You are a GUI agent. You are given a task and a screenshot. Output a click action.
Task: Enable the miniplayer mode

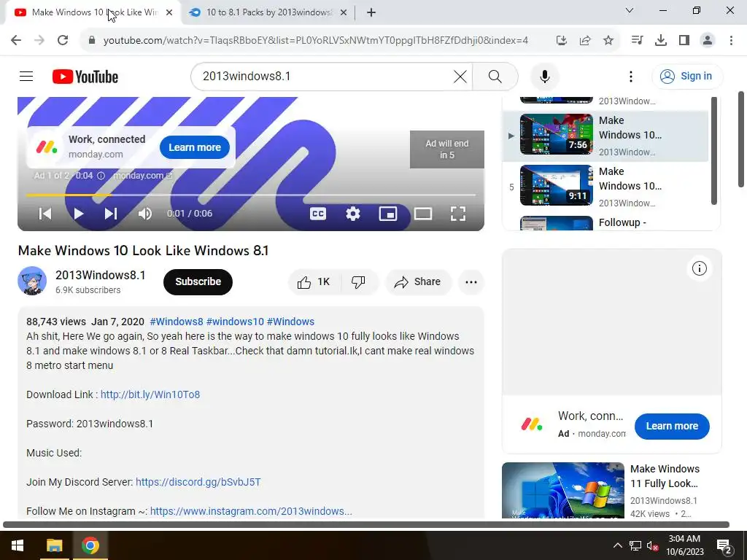click(388, 214)
